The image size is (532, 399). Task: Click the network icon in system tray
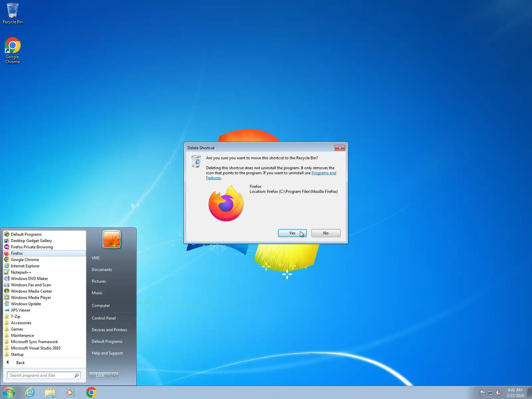click(x=490, y=393)
